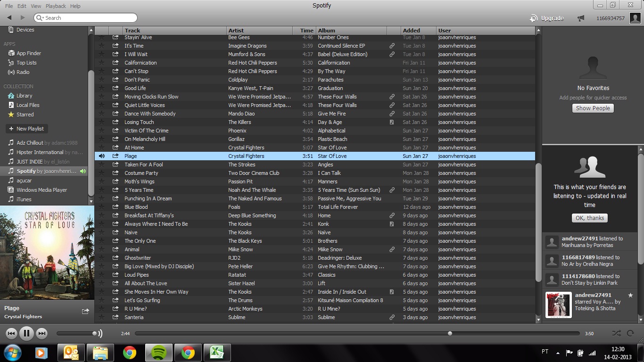Screen dimensions: 644x362
Task: Share the now playing track Plage
Action: pyautogui.click(x=85, y=311)
